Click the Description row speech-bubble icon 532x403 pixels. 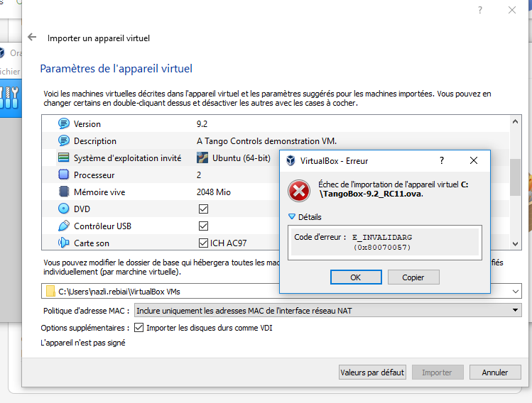[63, 140]
